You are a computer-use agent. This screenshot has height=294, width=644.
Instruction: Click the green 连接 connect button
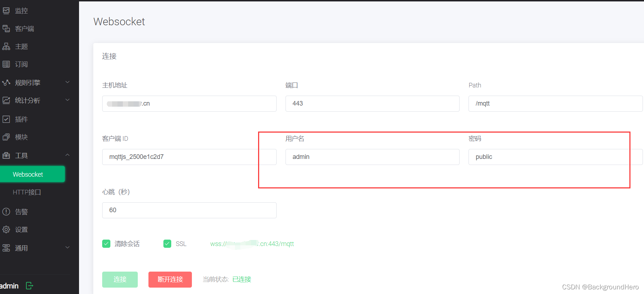click(120, 279)
